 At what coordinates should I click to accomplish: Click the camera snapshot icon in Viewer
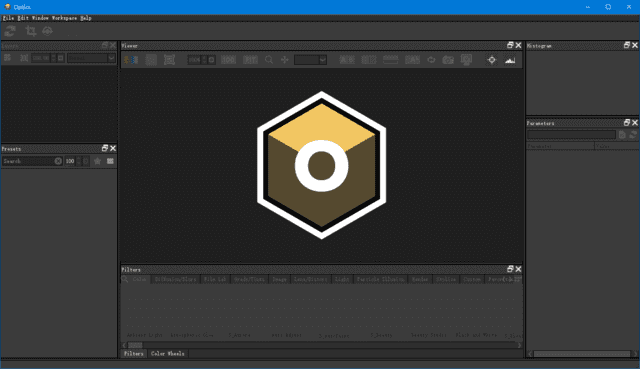coord(448,60)
